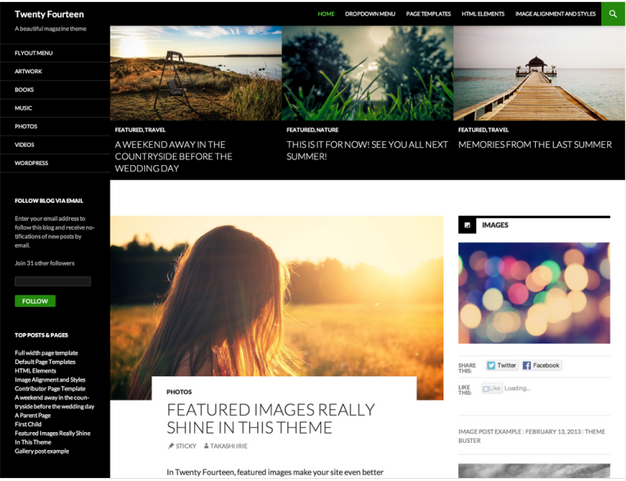This screenshot has width=626, height=481.
Task: Share via the Twitter bird icon
Action: [x=491, y=365]
